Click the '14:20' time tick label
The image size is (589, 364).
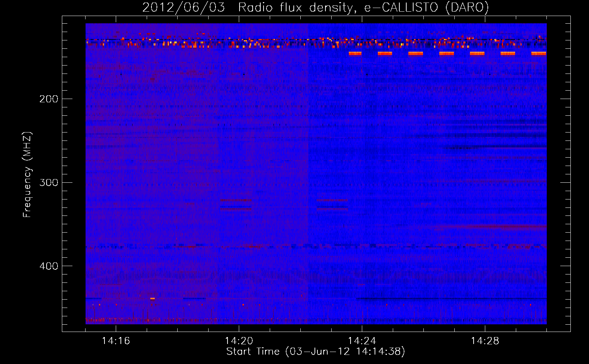pos(239,341)
